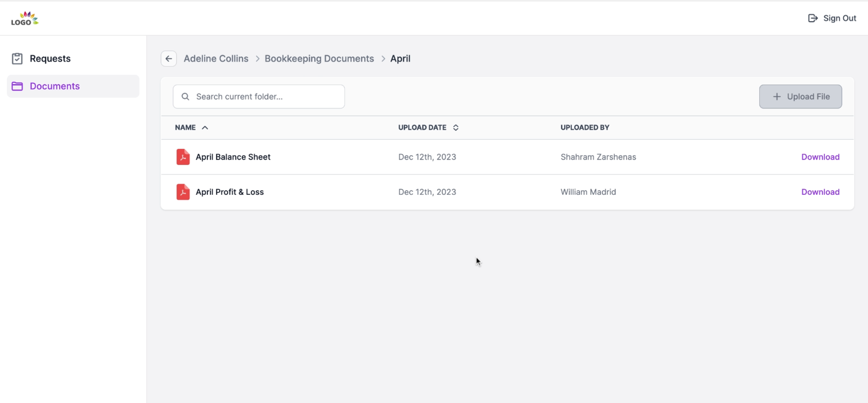Click the Profit & Loss upload date
The image size is (868, 403).
(427, 192)
